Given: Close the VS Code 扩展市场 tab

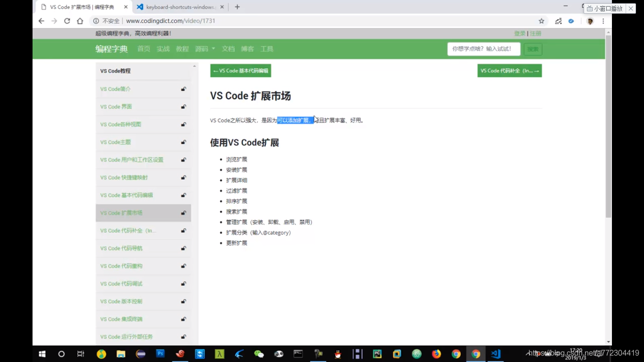Looking at the screenshot, I should tap(125, 7).
